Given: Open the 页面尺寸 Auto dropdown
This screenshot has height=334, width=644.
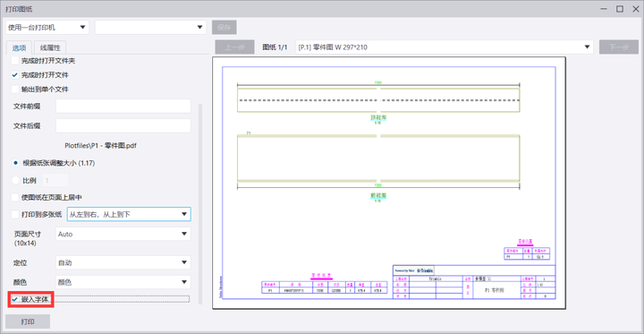Looking at the screenshot, I should 123,234.
